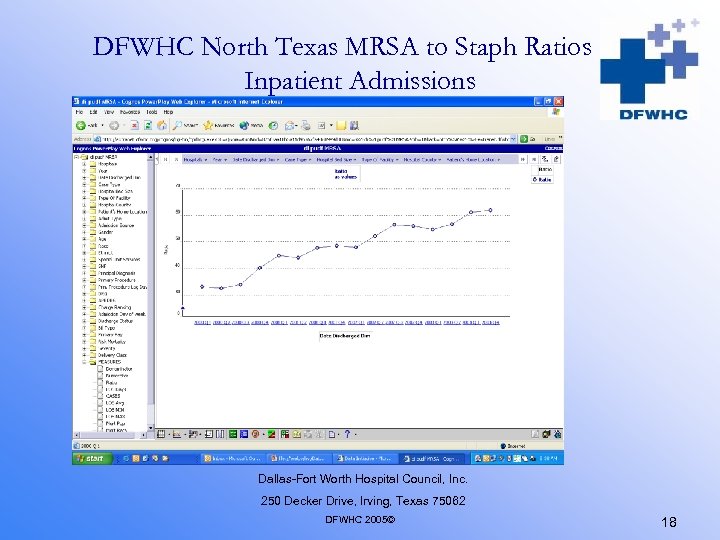Expand the Discharge Status folder
The height and width of the screenshot is (540, 720).
point(84,321)
